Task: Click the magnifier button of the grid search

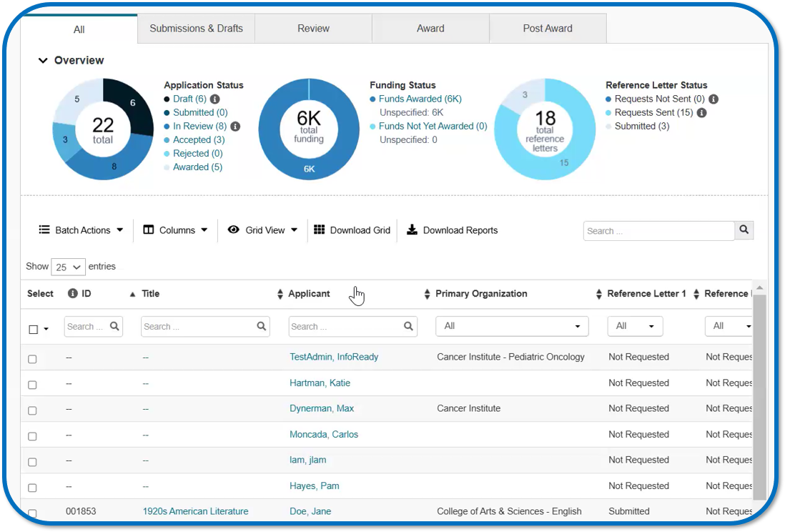Action: click(744, 230)
